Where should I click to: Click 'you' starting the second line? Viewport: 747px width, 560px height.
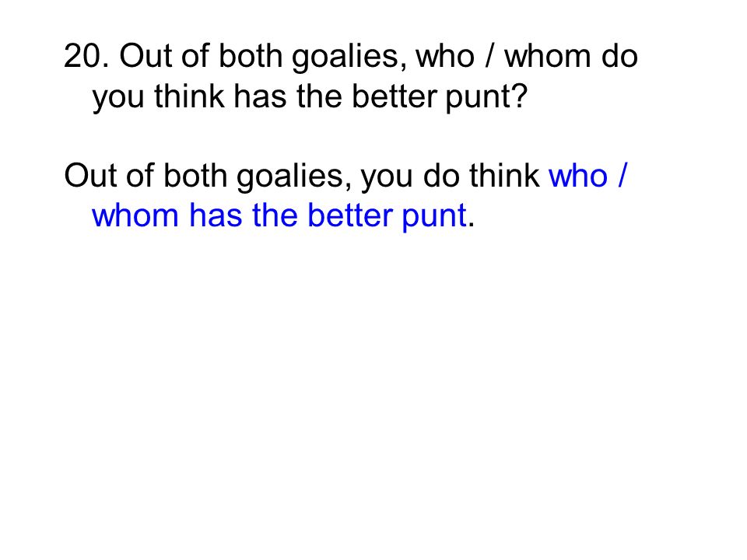click(x=118, y=98)
